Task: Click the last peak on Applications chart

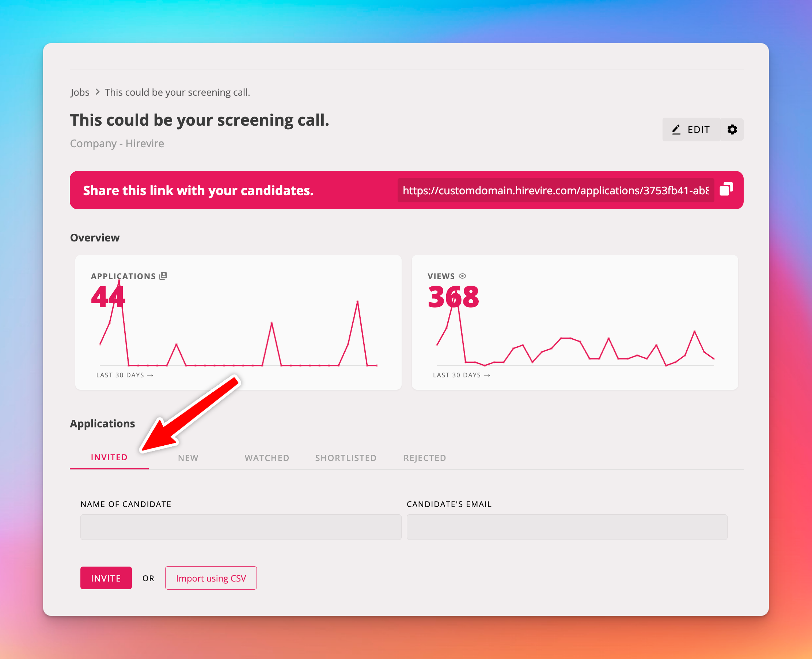Action: [x=357, y=302]
